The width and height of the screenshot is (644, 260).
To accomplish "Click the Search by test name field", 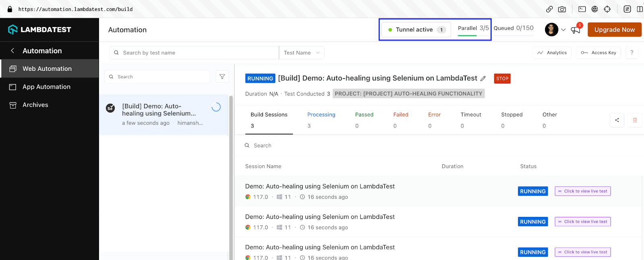I will pos(194,53).
